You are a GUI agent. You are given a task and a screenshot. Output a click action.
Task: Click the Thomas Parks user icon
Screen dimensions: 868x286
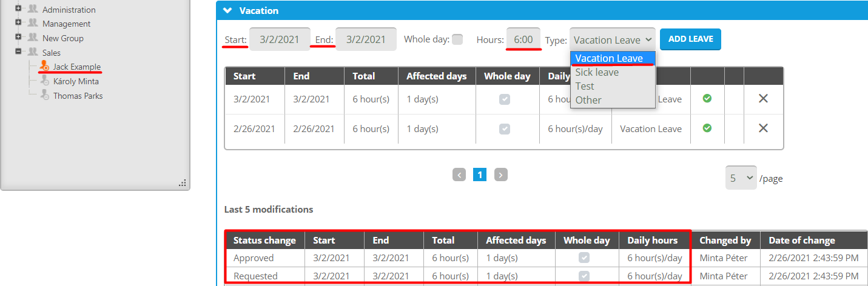[44, 96]
